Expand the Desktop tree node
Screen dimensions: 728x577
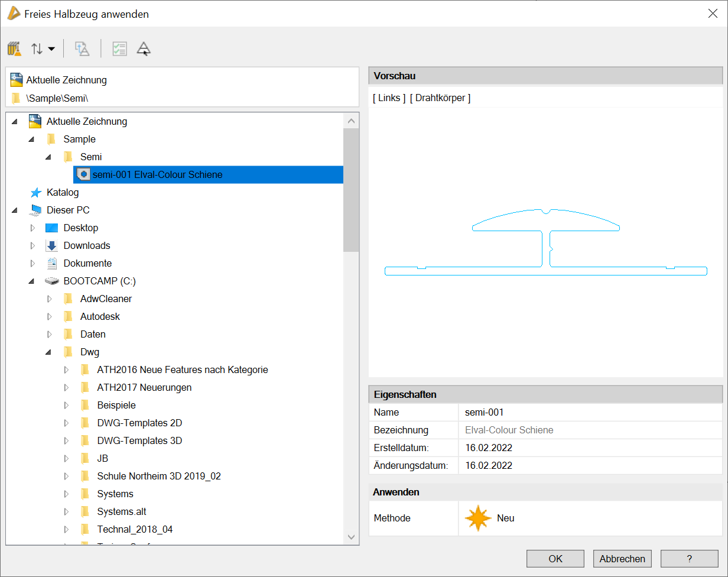point(32,228)
